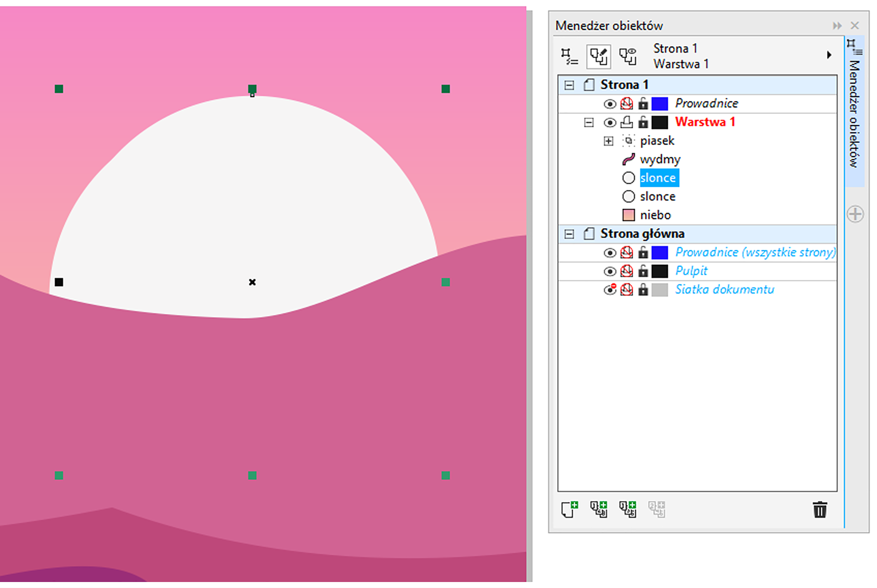Collapse the Strona główna tree

pos(569,234)
